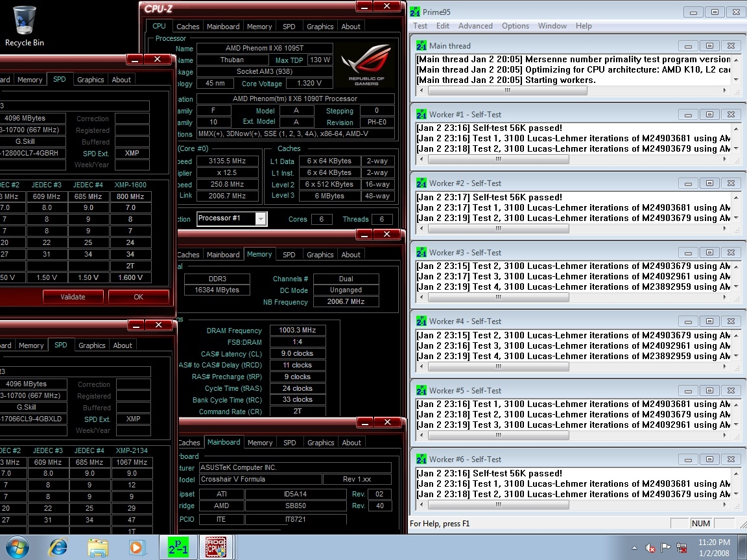Click the DRAM Frequency 1003.3 MHz value
Screen dimensions: 747x560
297,330
